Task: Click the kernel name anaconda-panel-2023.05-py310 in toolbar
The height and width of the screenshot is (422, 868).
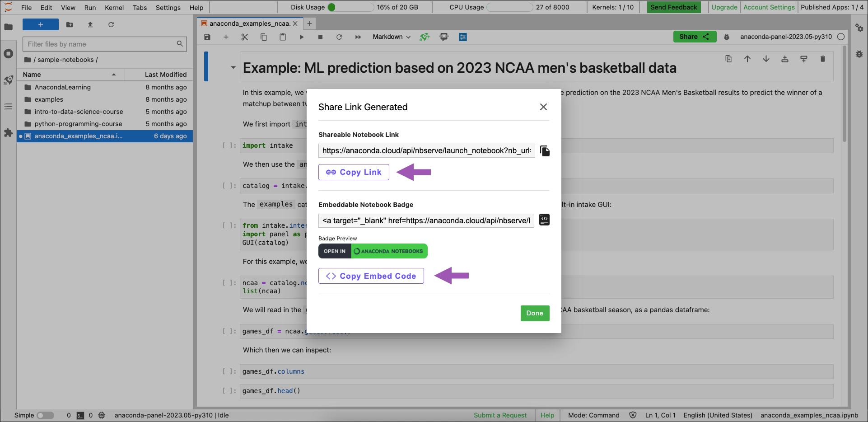Action: [786, 37]
